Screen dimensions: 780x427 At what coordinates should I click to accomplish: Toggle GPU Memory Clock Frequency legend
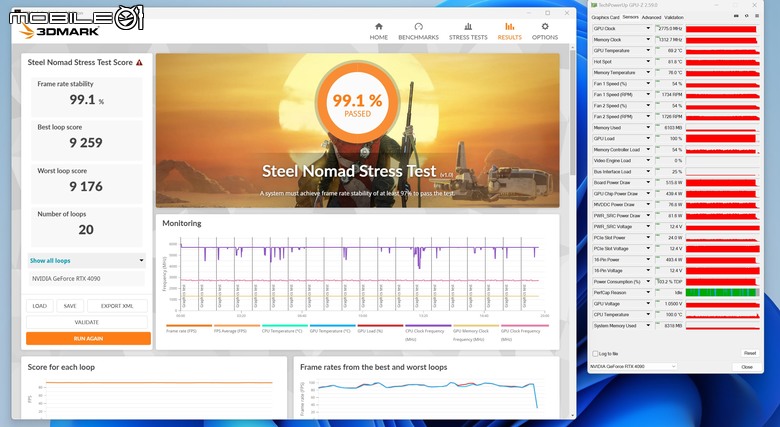475,332
